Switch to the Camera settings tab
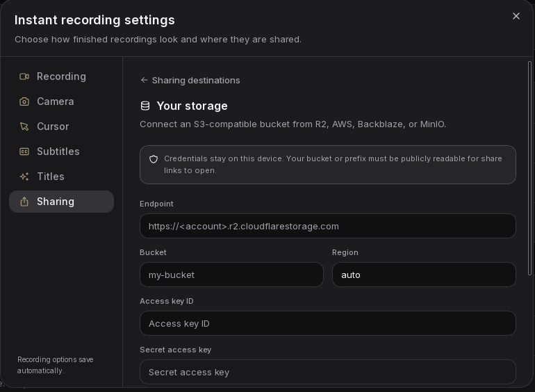 click(61, 101)
